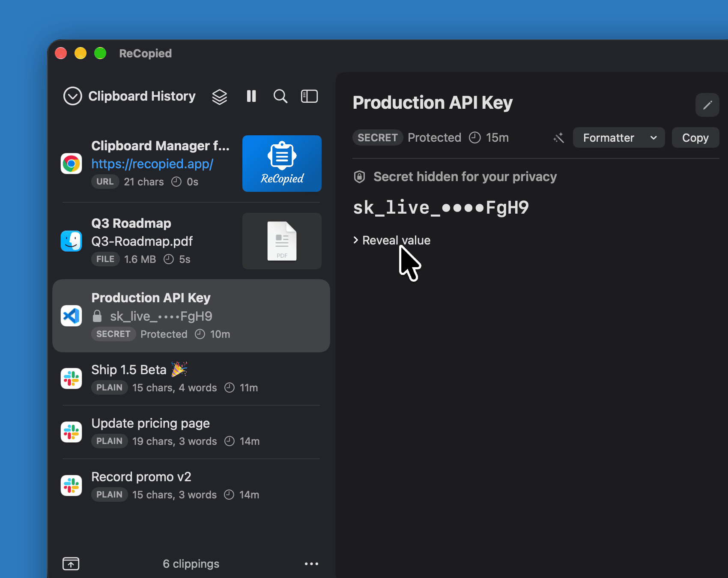Click the URL type badge

coord(105,182)
